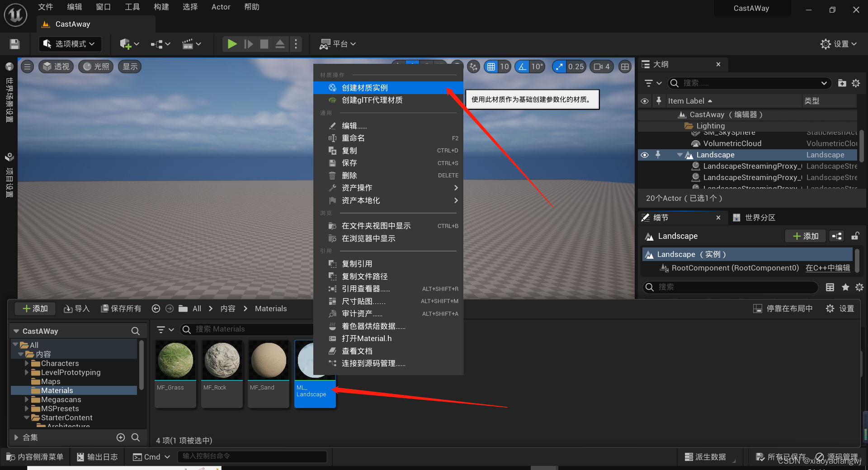Click the surface snapping icon in viewport
Screen dimensions: 868x470
473,66
